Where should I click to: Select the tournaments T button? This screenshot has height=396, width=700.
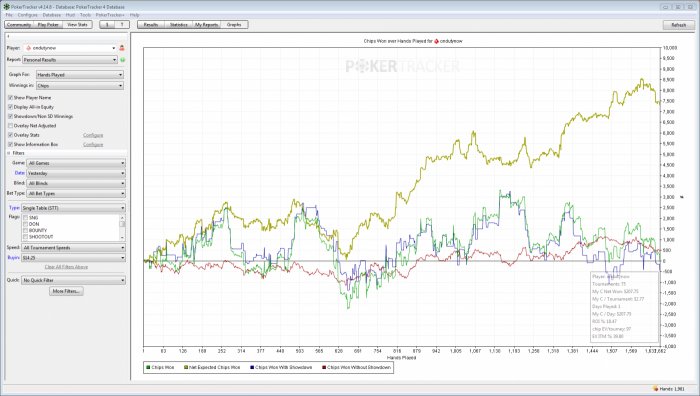coord(122,25)
